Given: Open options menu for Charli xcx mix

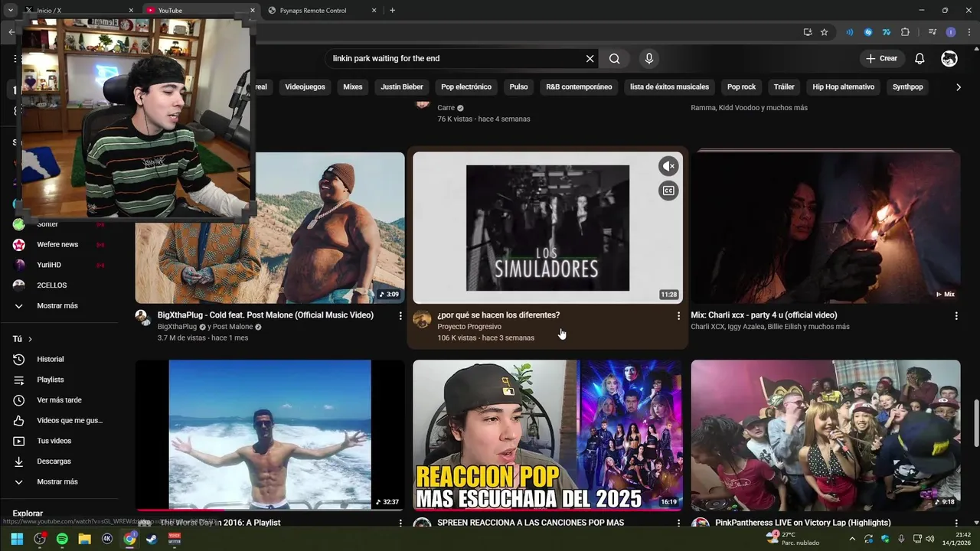Looking at the screenshot, I should 955,315.
